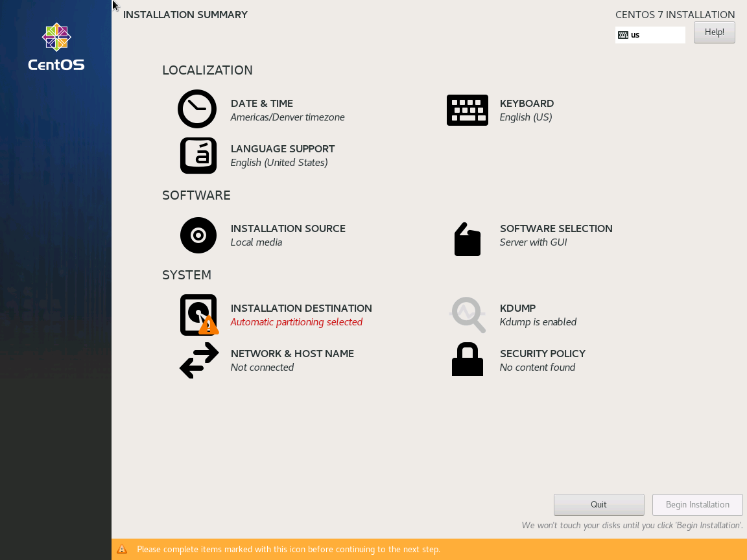Click 'Not connected' network status
747x560 pixels.
pyautogui.click(x=262, y=367)
